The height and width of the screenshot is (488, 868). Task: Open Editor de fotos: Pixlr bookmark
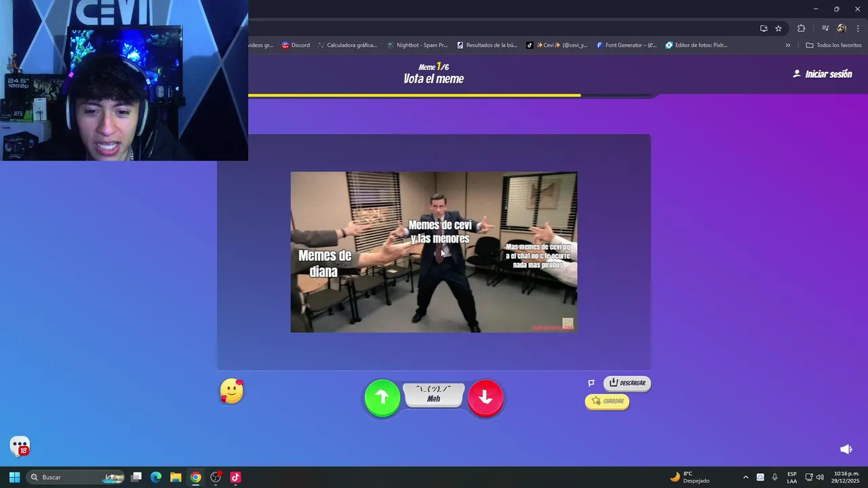tap(696, 45)
